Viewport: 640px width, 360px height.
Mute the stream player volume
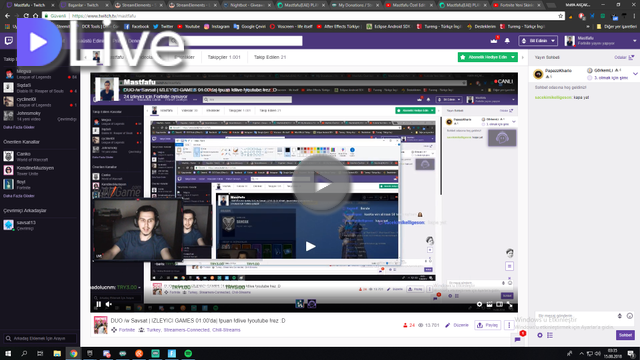coord(109,304)
